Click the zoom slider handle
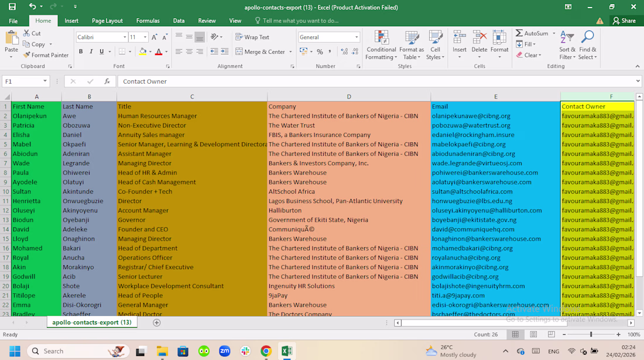This screenshot has height=360, width=644. tap(591, 335)
